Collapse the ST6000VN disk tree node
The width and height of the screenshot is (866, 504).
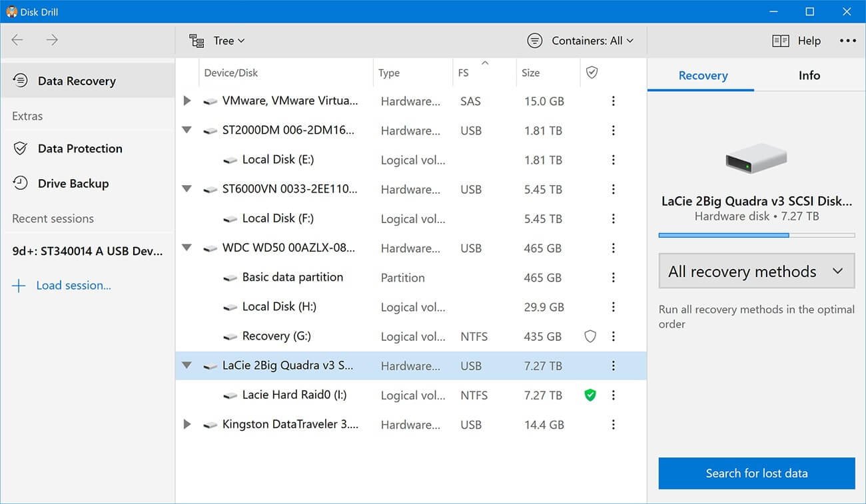187,189
